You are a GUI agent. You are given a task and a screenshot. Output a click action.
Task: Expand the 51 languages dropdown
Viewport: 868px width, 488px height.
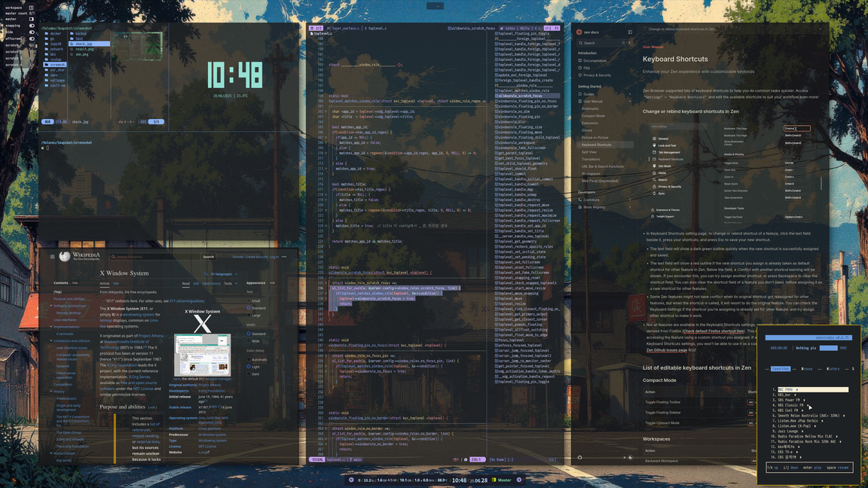point(222,274)
